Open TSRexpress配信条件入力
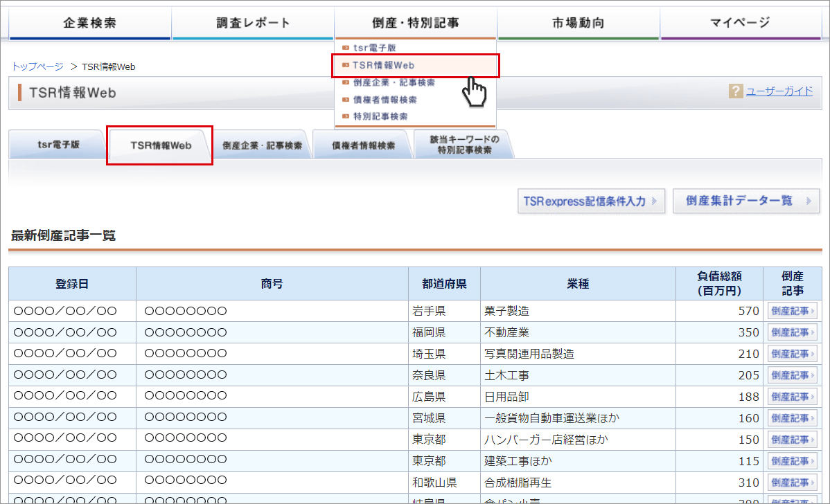This screenshot has height=504, width=830. click(591, 201)
